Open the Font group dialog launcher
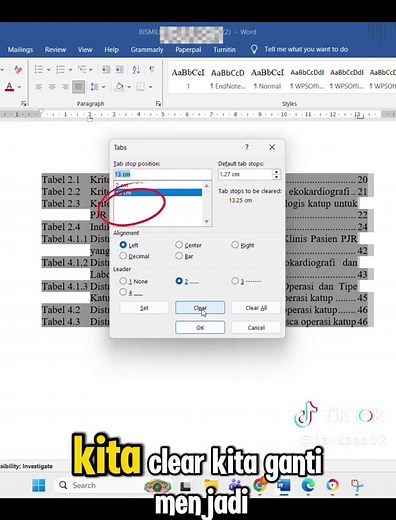This screenshot has width=396, height=520. (x=23, y=104)
